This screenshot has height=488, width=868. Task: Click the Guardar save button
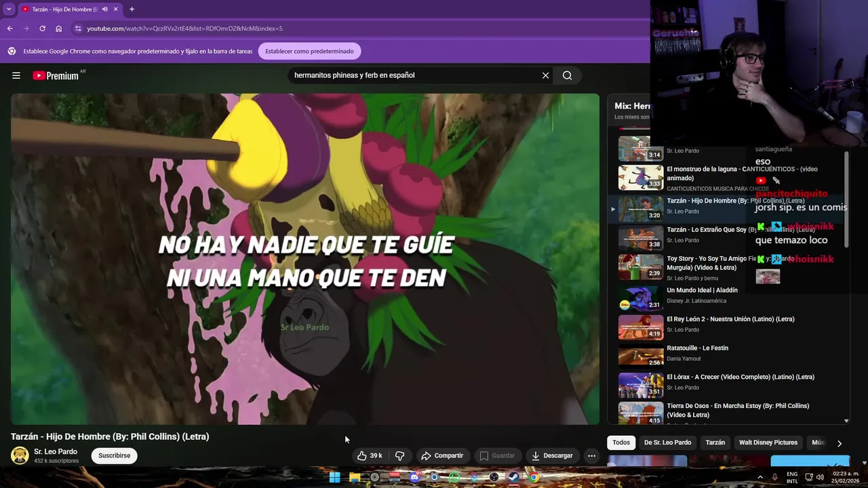tap(497, 455)
